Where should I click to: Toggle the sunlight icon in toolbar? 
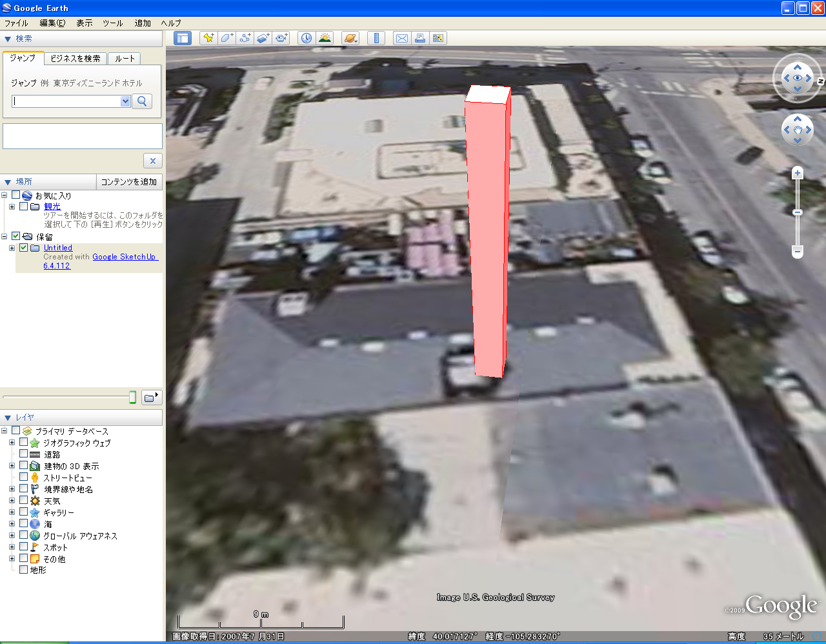click(325, 38)
